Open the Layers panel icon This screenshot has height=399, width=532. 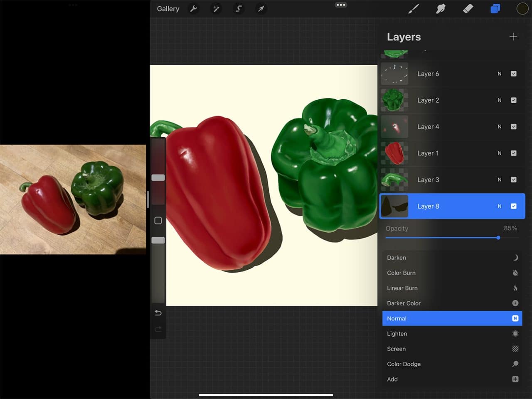[495, 8]
